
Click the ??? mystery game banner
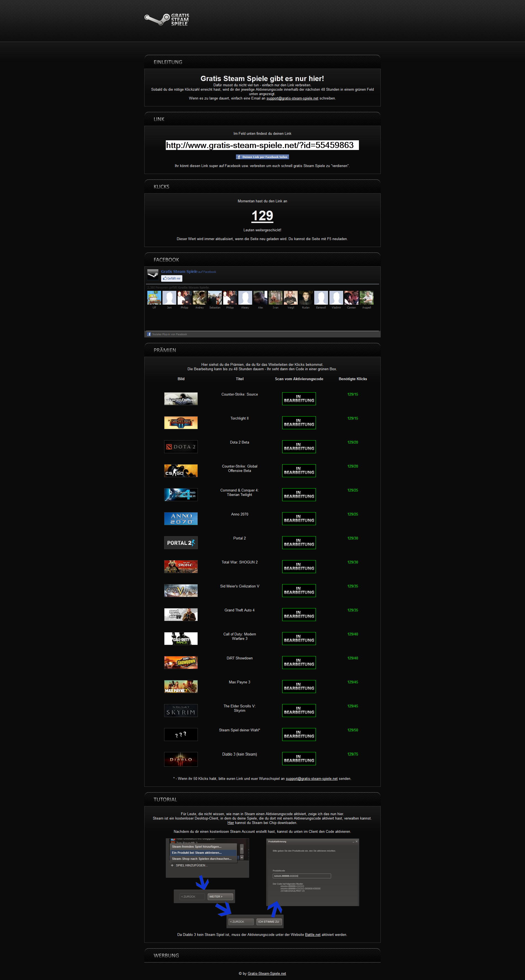coord(181,734)
